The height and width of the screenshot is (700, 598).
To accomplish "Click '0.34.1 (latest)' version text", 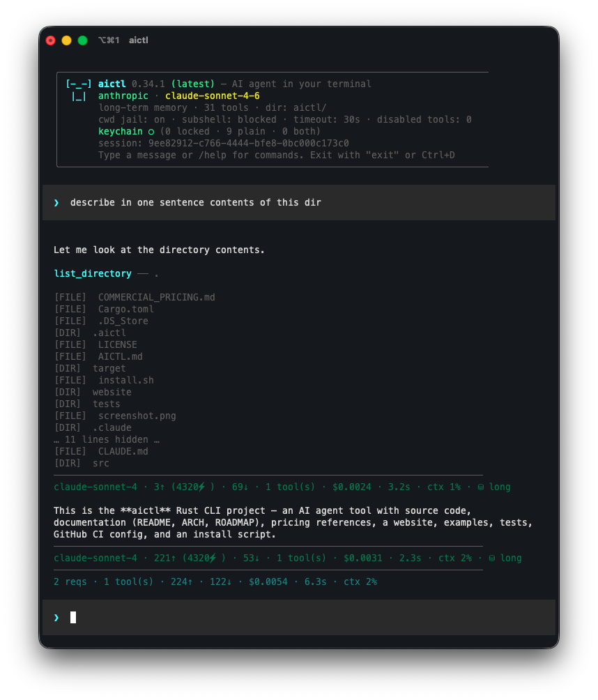I will (x=173, y=84).
